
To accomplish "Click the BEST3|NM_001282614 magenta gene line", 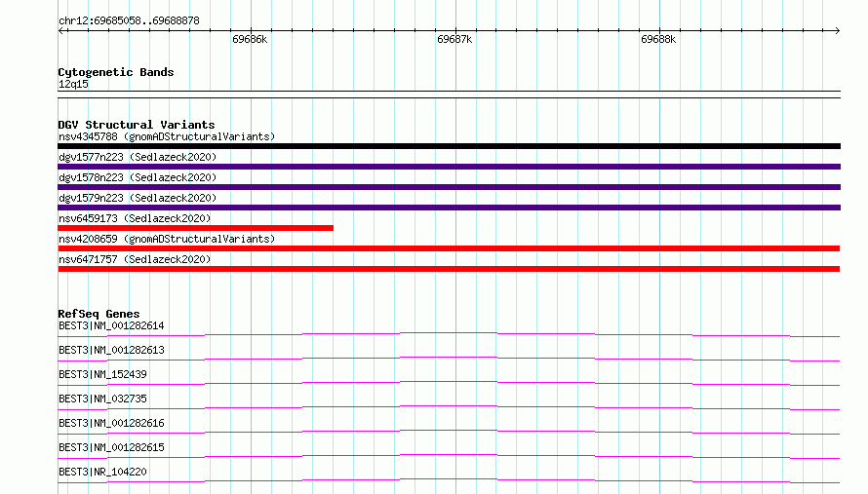I will (449, 334).
